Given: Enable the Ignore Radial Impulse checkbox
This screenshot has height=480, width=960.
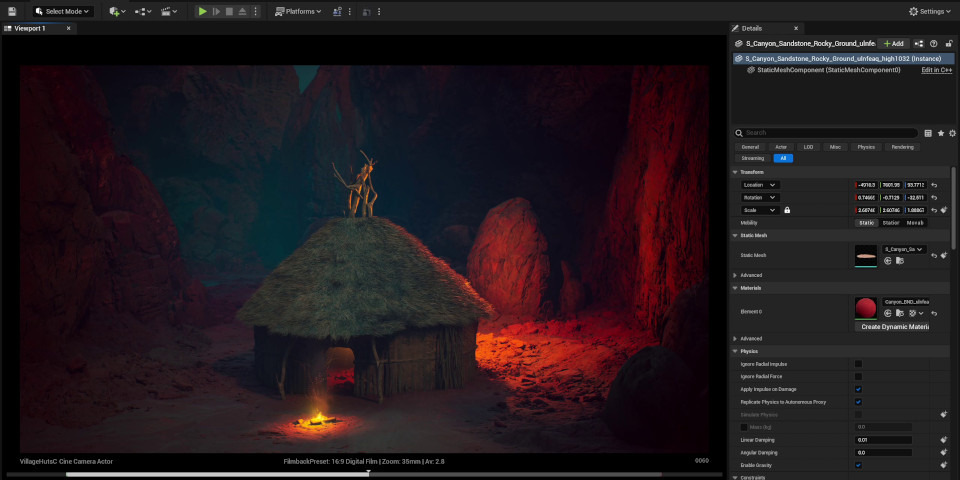Looking at the screenshot, I should point(858,364).
